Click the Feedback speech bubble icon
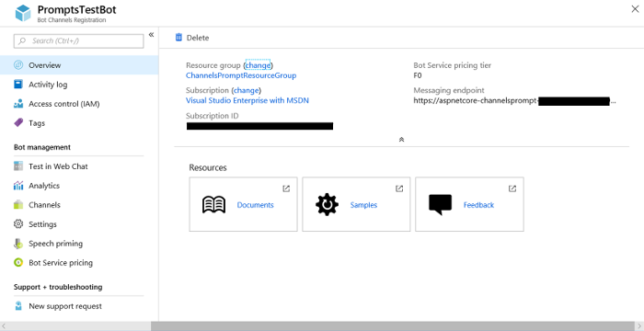This screenshot has height=331, width=644. 441,204
